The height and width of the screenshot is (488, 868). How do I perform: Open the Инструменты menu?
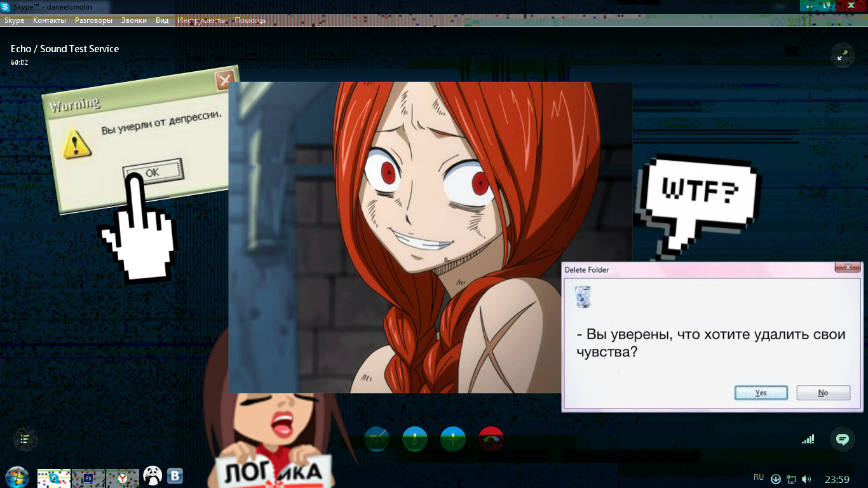[201, 20]
